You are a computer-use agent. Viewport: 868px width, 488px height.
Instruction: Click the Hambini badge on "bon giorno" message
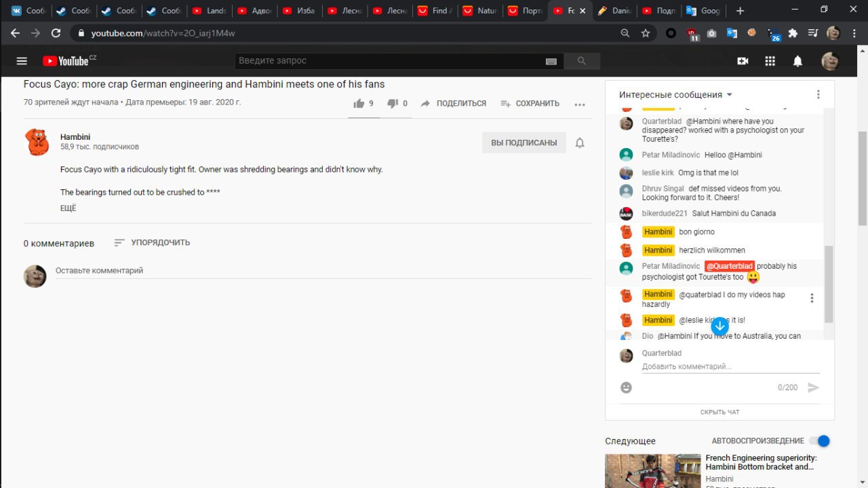pyautogui.click(x=658, y=232)
